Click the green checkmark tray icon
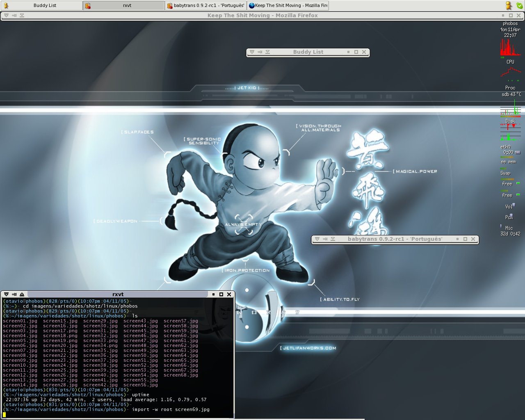Viewport: 525px width, 420px height. (x=519, y=6)
